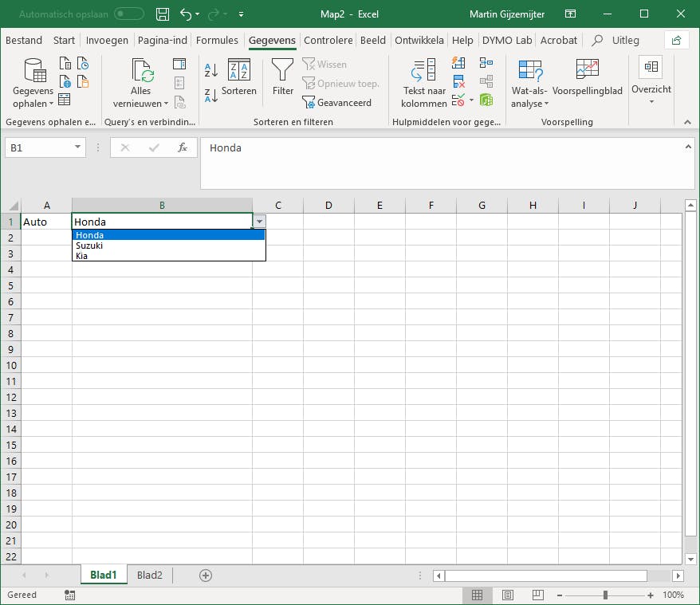700x605 pixels.
Task: Click cell A1 containing Auto
Action: 46,222
